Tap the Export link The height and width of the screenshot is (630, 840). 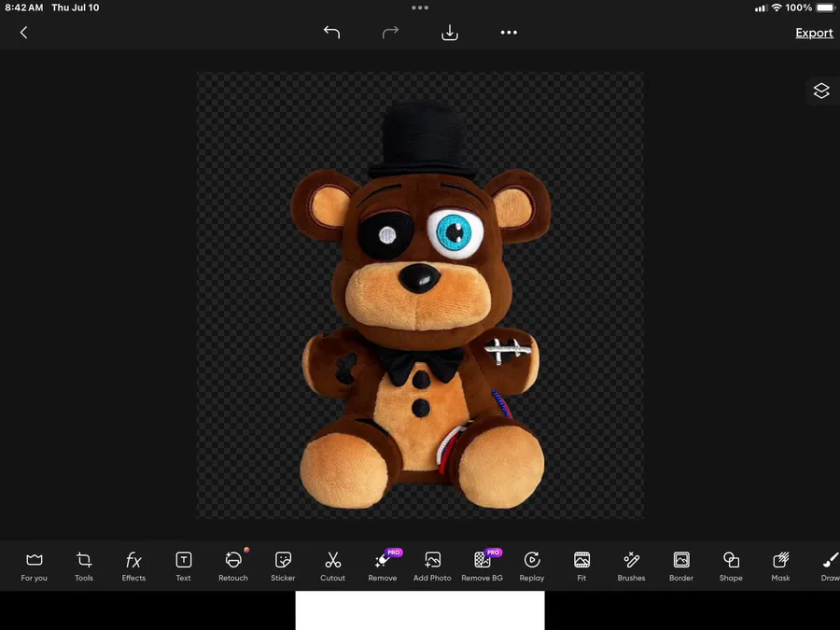point(814,33)
